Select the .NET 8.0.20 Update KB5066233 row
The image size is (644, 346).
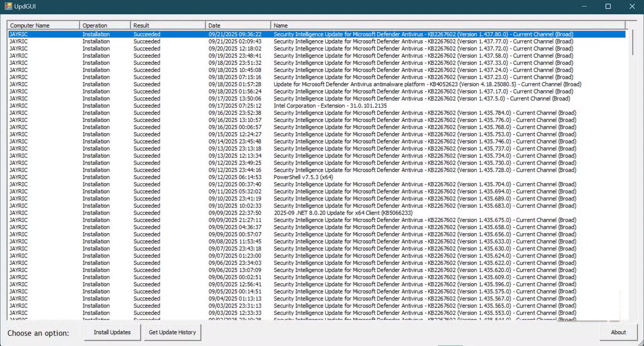[317, 213]
